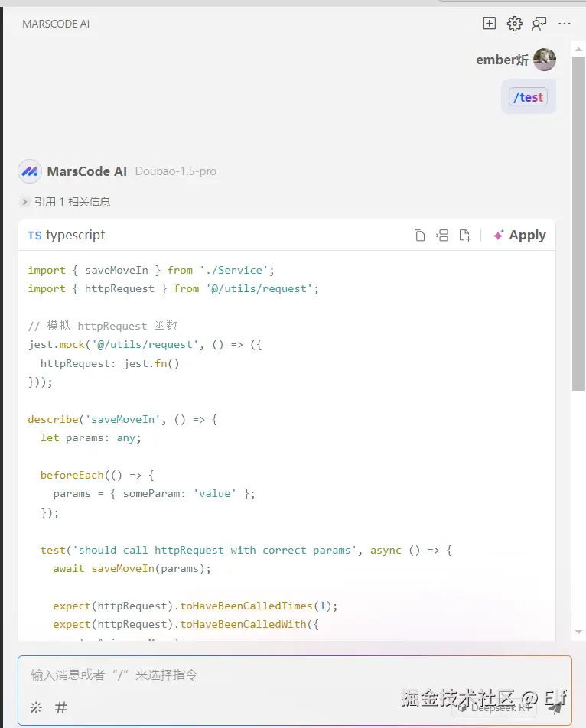Click scrollbar up arrow
586x728 pixels.
tap(578, 47)
